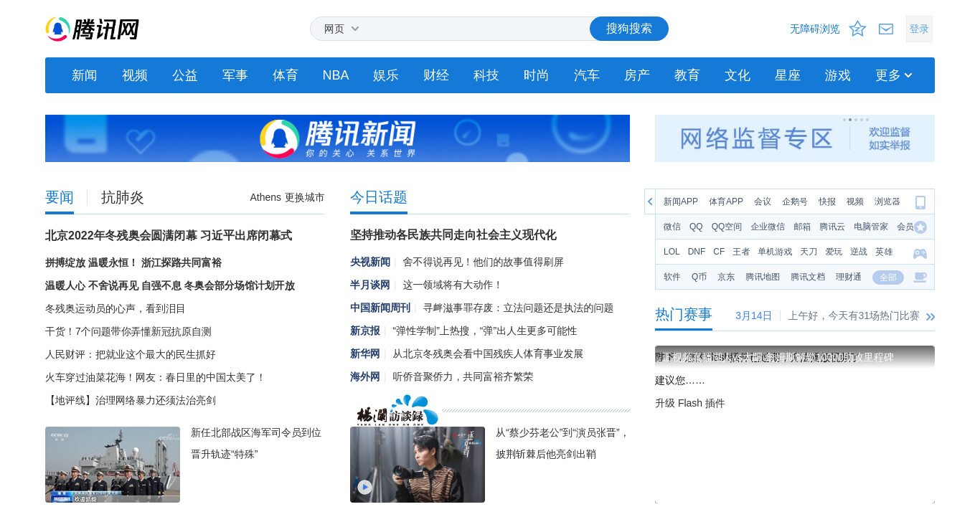Click the 热门赛事 section heading

(684, 314)
